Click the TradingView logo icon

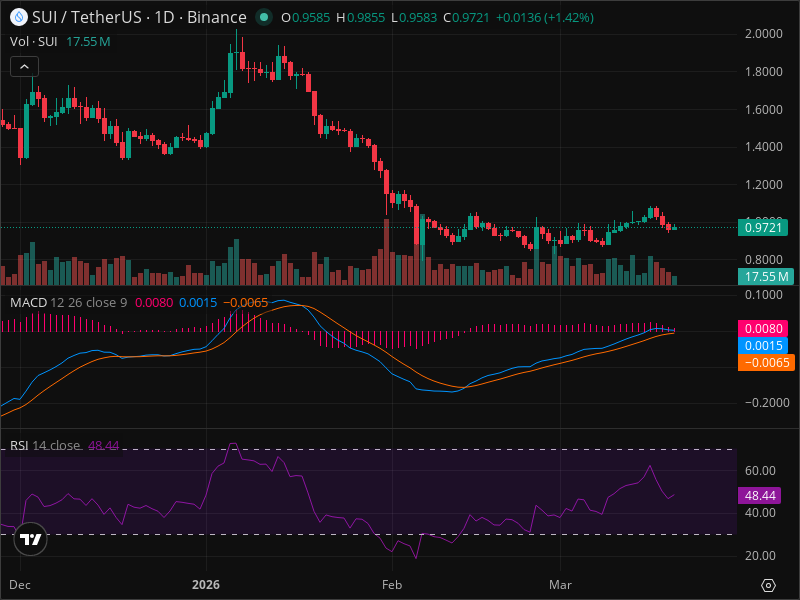click(x=30, y=539)
